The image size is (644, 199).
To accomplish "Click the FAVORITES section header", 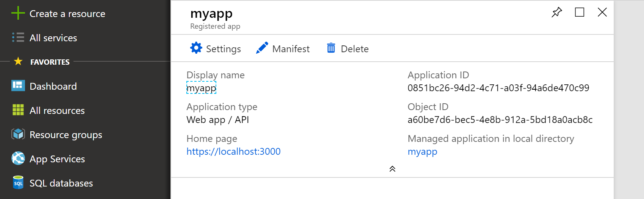I will 50,62.
